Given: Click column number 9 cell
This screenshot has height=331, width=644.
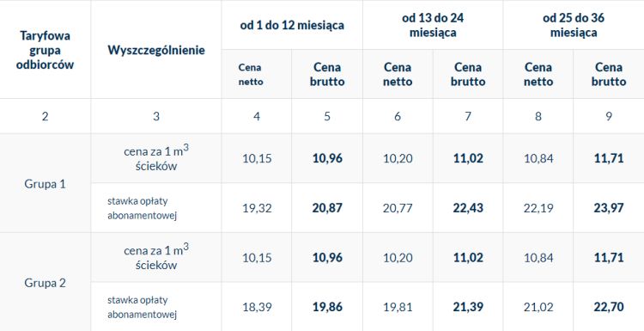Looking at the screenshot, I should click(609, 116).
